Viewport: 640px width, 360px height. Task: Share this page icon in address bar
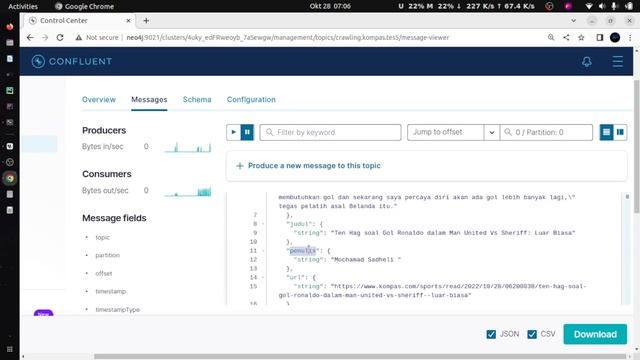[566, 38]
